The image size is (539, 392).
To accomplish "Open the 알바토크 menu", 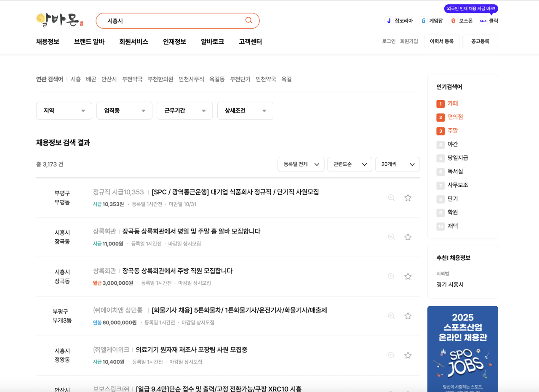I will pyautogui.click(x=212, y=42).
